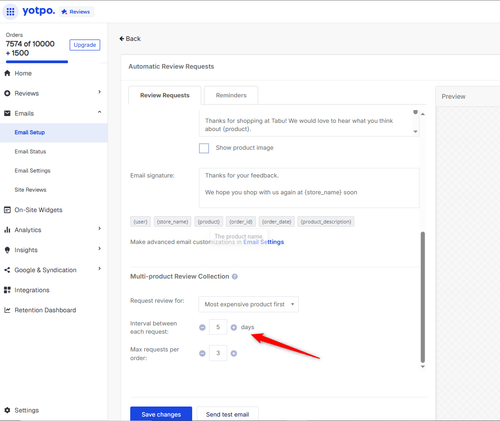Expand the Insights submenu chevron
This screenshot has height=421, width=500.
pyautogui.click(x=99, y=248)
